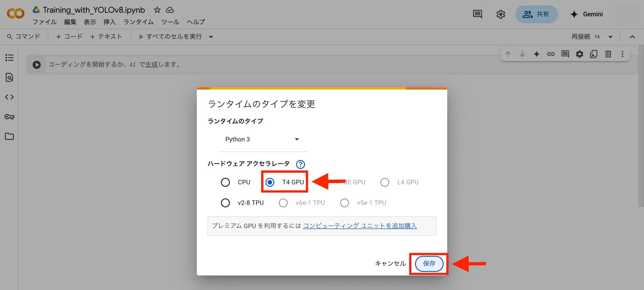The width and height of the screenshot is (644, 290).
Task: Move cell down arrow
Action: (x=522, y=54)
